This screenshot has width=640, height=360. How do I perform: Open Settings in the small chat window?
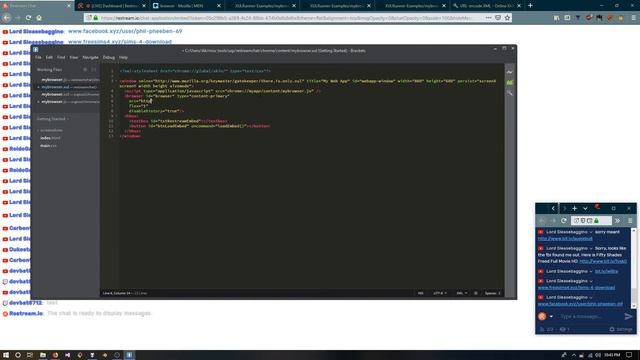621,329
